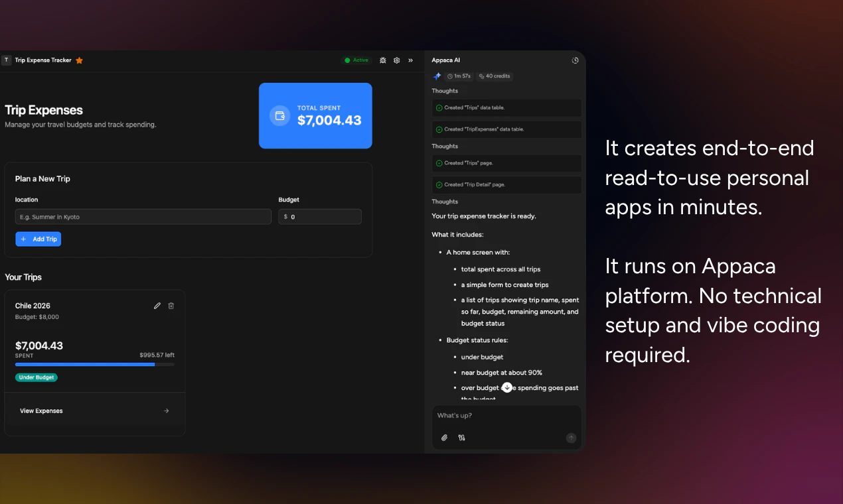This screenshot has height=504, width=843.
Task: Collapse the second Thoughts section
Action: pos(444,146)
